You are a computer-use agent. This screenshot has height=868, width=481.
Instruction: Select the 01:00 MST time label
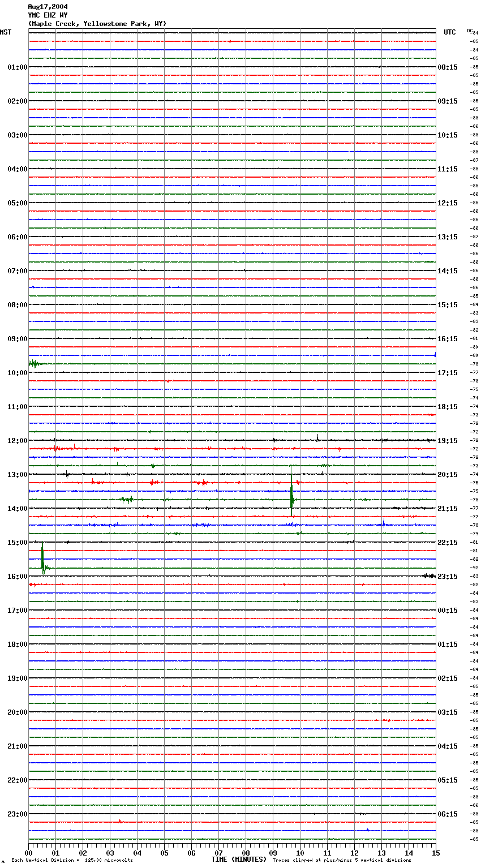pyautogui.click(x=18, y=67)
